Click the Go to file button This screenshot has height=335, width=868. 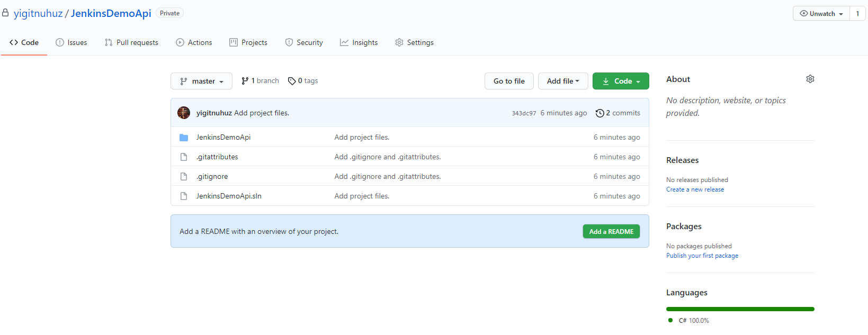[509, 81]
